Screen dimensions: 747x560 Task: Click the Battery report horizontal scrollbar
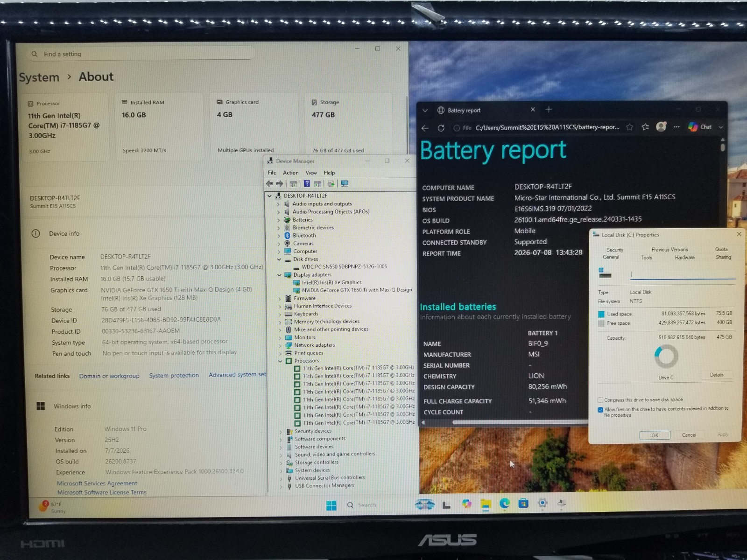pos(520,422)
